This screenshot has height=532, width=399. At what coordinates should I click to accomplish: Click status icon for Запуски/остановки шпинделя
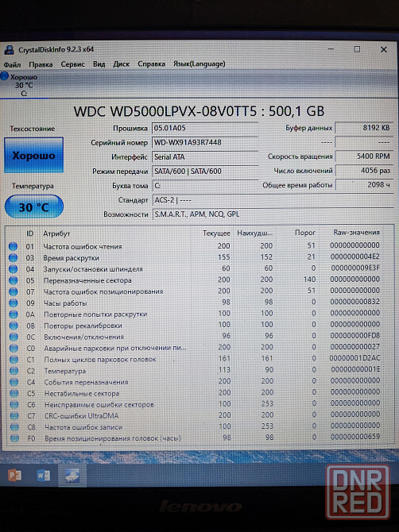tap(13, 269)
